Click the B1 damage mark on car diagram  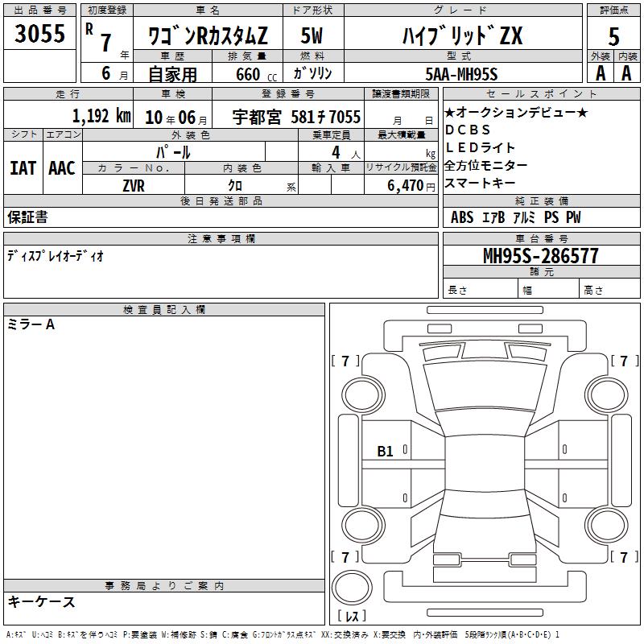386,452
